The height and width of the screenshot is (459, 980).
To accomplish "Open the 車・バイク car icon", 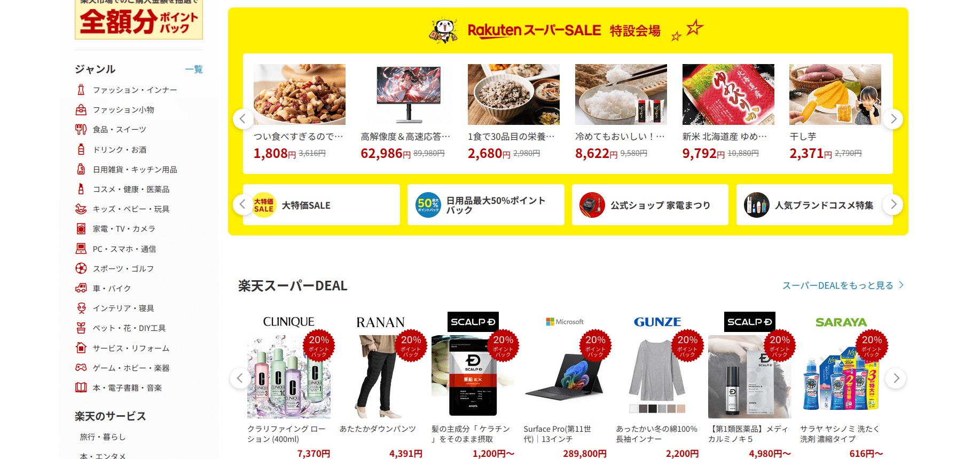I will point(81,288).
